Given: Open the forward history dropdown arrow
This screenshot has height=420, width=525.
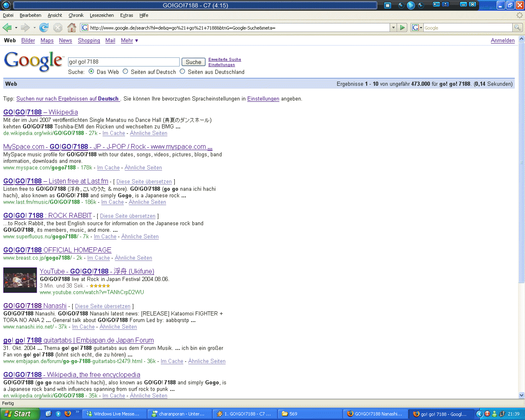Looking at the screenshot, I should [34, 28].
